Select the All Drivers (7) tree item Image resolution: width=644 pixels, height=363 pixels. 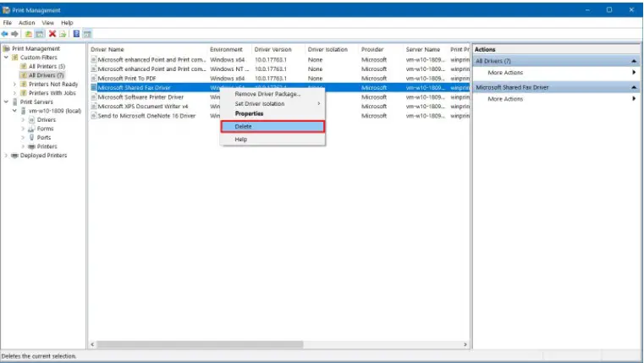pyautogui.click(x=46, y=75)
